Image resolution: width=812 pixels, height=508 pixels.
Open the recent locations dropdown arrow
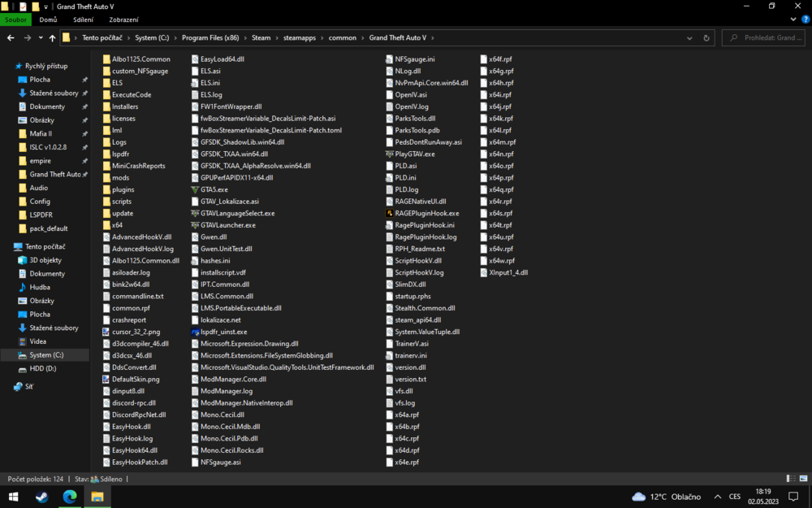[41, 38]
